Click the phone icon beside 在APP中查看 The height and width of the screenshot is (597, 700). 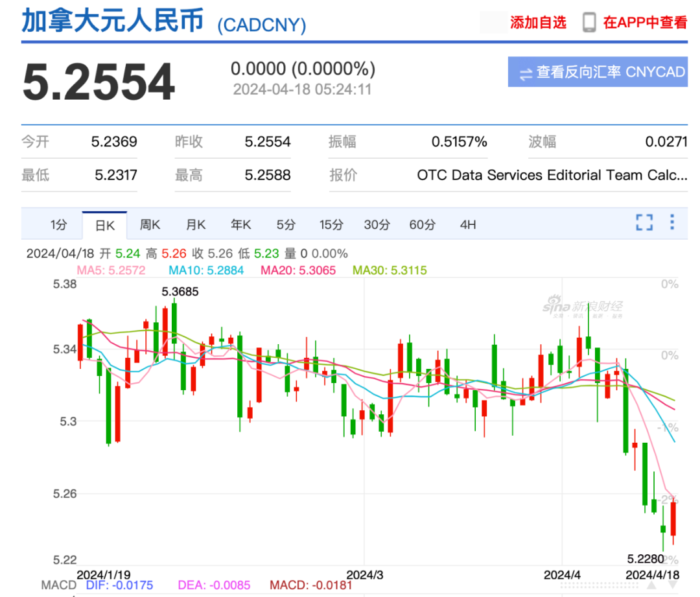tap(589, 22)
